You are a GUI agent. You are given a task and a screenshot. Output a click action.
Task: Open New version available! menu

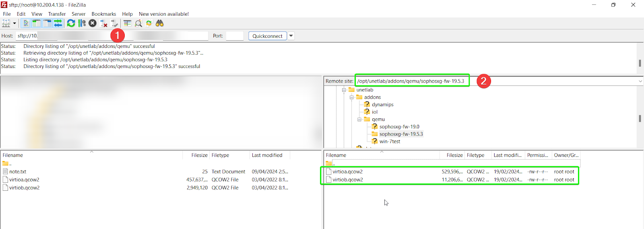[164, 14]
